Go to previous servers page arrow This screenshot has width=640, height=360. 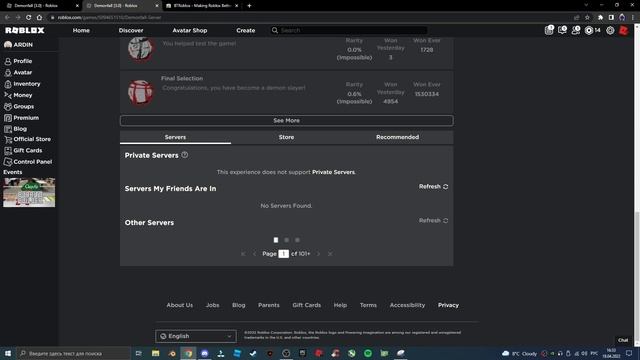coord(255,254)
